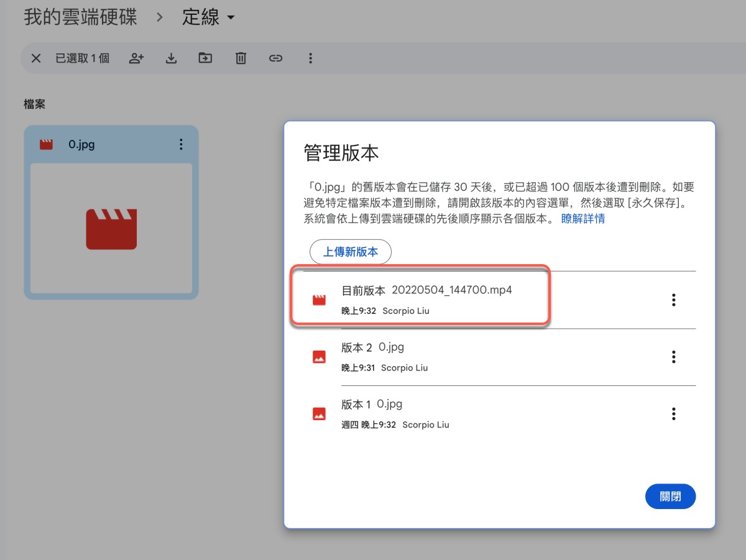
Task: Click the trash delete icon
Action: tap(241, 58)
